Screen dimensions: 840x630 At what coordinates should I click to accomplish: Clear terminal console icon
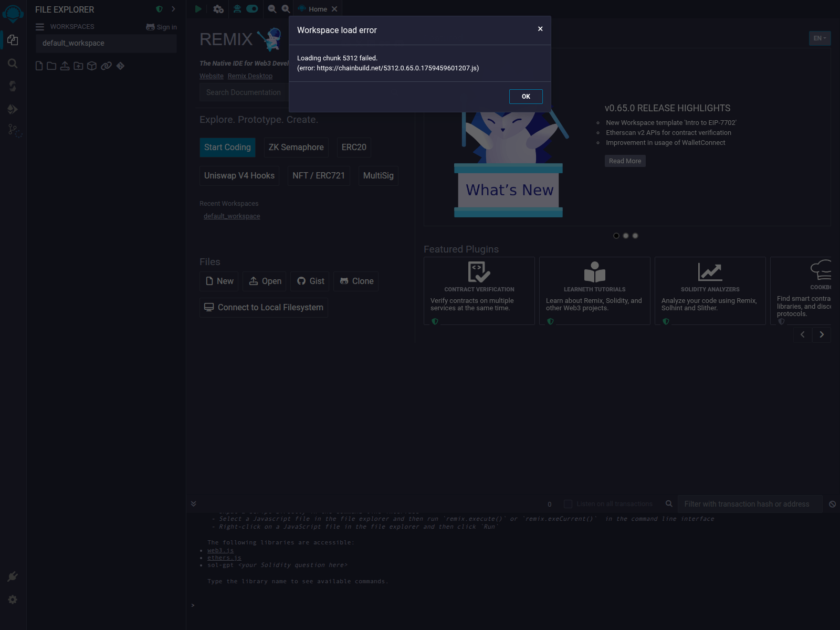click(x=832, y=504)
